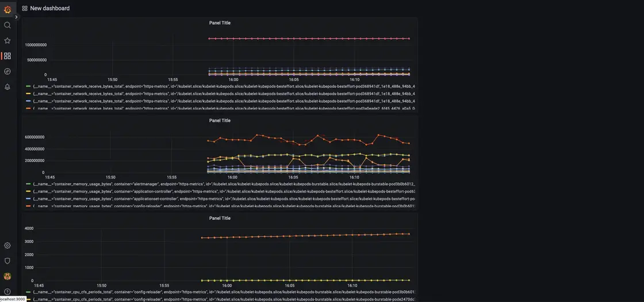Open the Explore compass icon
The width and height of the screenshot is (644, 302).
[7, 72]
